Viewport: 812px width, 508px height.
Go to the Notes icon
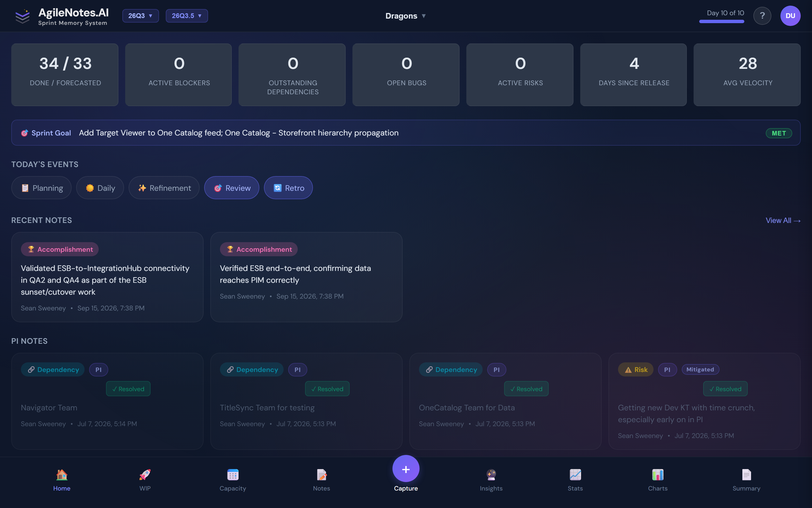pyautogui.click(x=321, y=475)
